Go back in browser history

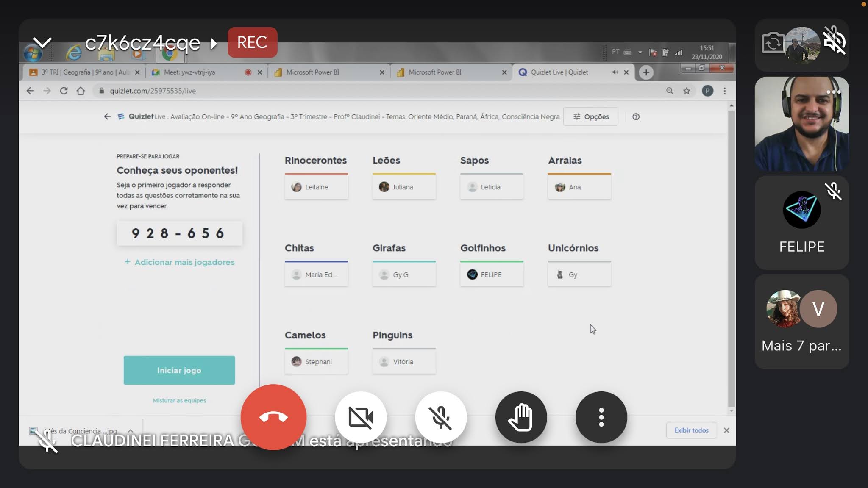pos(30,91)
